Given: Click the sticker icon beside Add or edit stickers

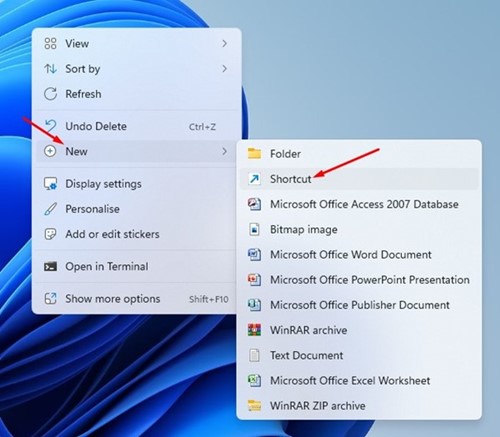Looking at the screenshot, I should click(50, 234).
